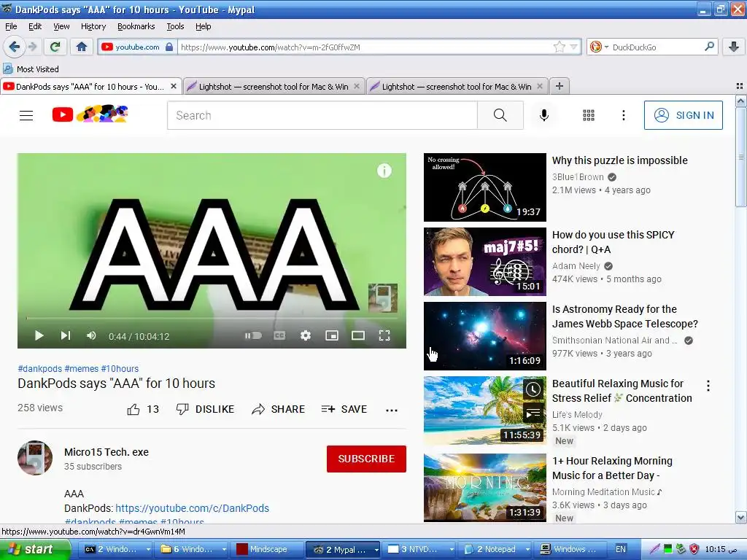Screen dimensions: 747x560
Task: Open more actions ellipsis below video
Action: coord(392,410)
